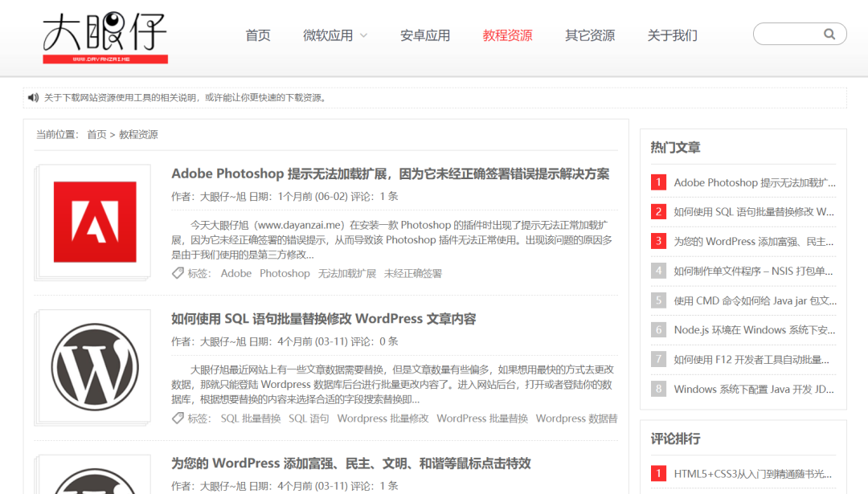The width and height of the screenshot is (868, 494).
Task: Click the Photoshop tag
Action: click(285, 273)
